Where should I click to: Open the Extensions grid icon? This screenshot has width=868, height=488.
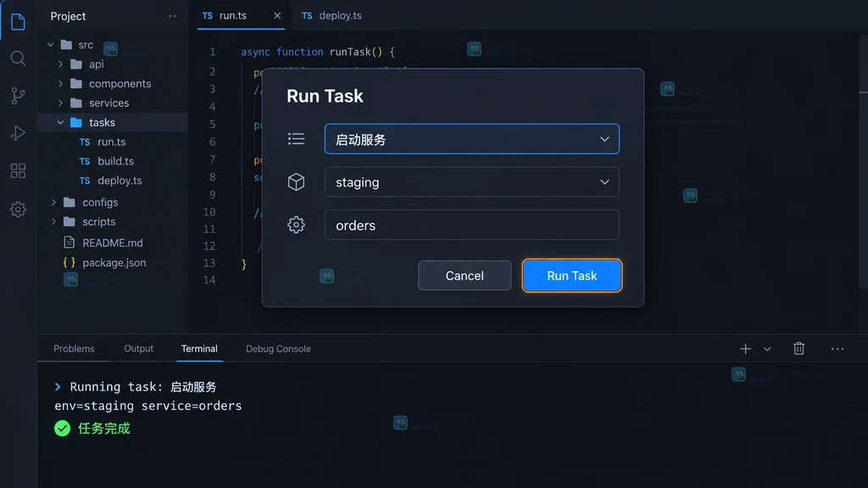point(18,171)
